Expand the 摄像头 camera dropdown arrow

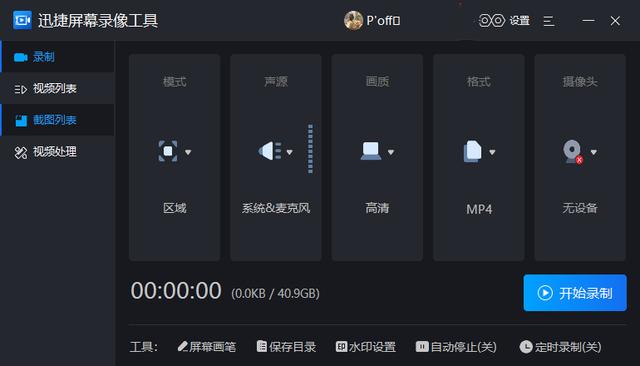click(593, 152)
